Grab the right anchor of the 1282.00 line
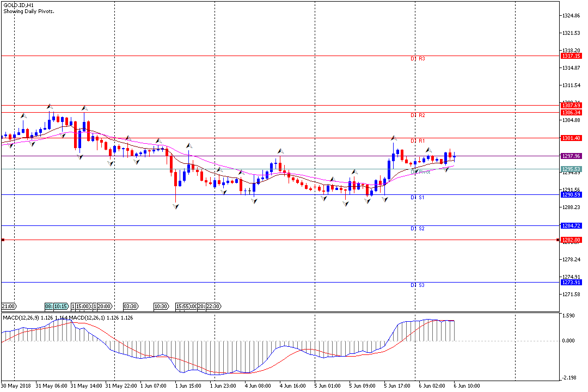 click(x=558, y=240)
